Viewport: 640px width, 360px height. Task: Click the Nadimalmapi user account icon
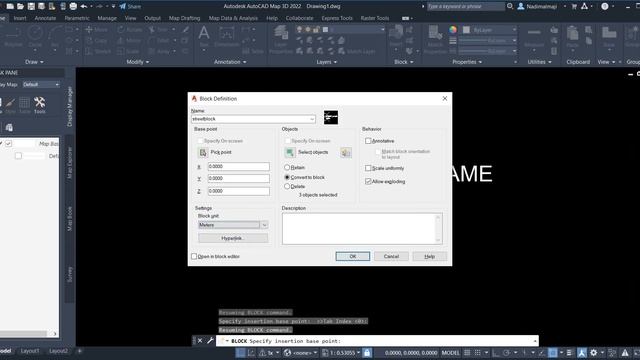[x=521, y=6]
